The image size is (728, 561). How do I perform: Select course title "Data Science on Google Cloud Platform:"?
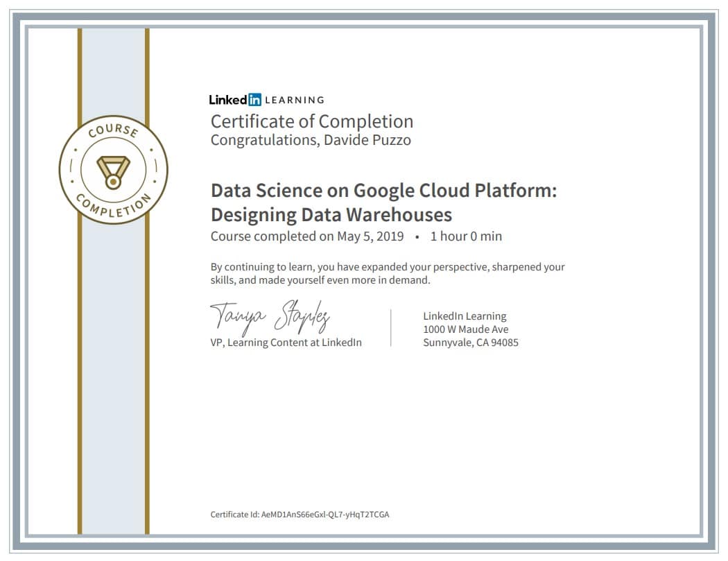[x=383, y=191]
